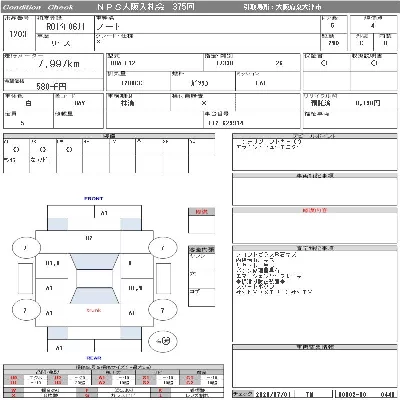Click the 'FRONT' label above the car diagram
This screenshot has height=400, width=400.
tap(94, 199)
